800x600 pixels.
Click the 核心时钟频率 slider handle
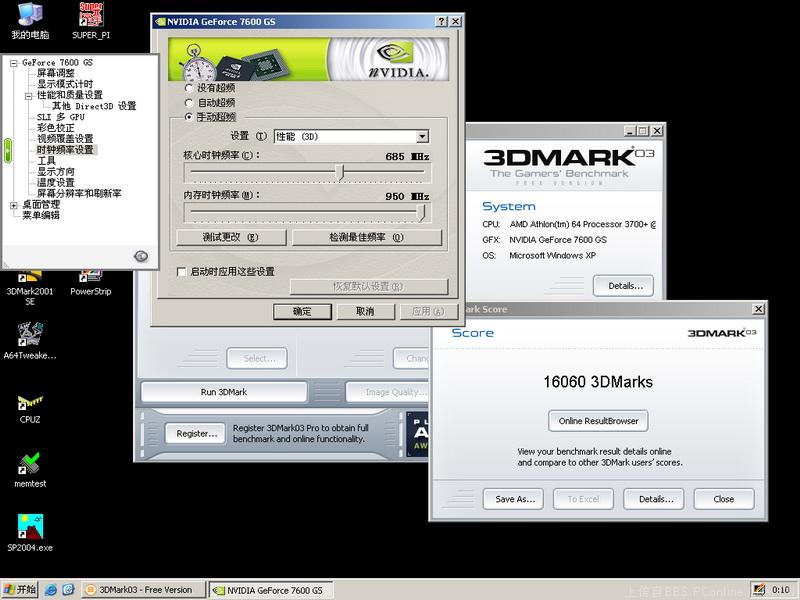click(342, 172)
